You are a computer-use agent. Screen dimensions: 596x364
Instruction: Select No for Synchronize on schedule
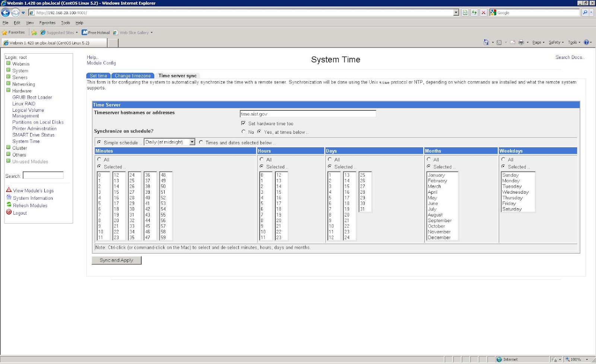tap(243, 132)
